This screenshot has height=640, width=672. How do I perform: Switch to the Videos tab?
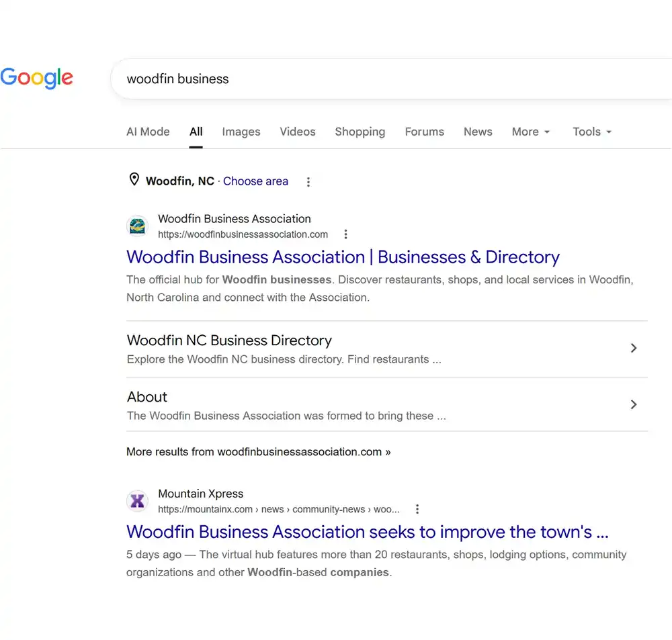point(298,132)
